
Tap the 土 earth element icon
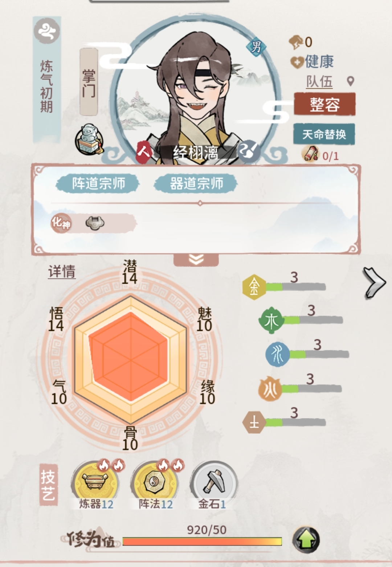point(254,422)
